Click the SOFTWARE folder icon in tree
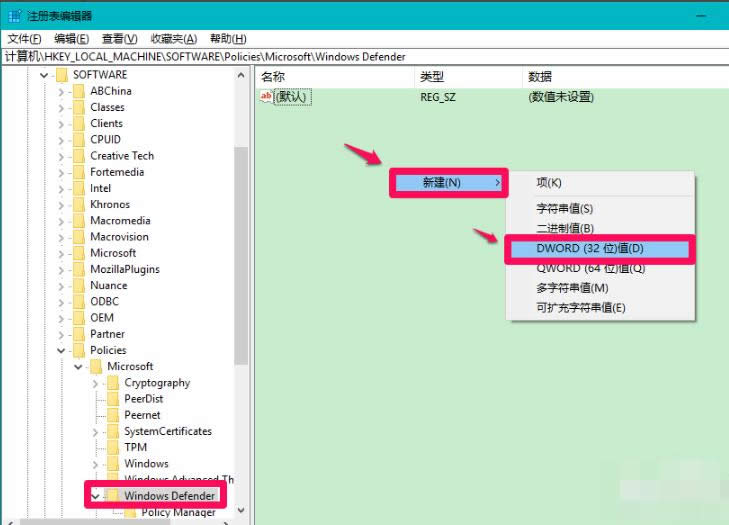 (62, 75)
